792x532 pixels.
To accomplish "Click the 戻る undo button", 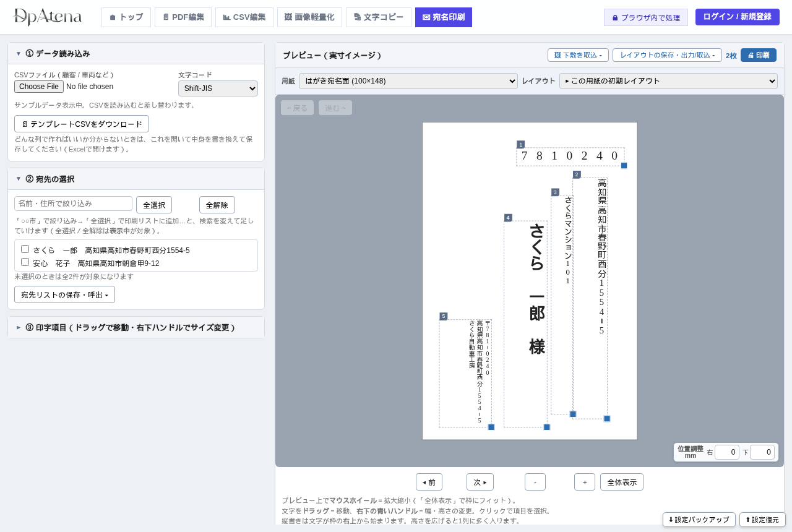I will [x=297, y=108].
